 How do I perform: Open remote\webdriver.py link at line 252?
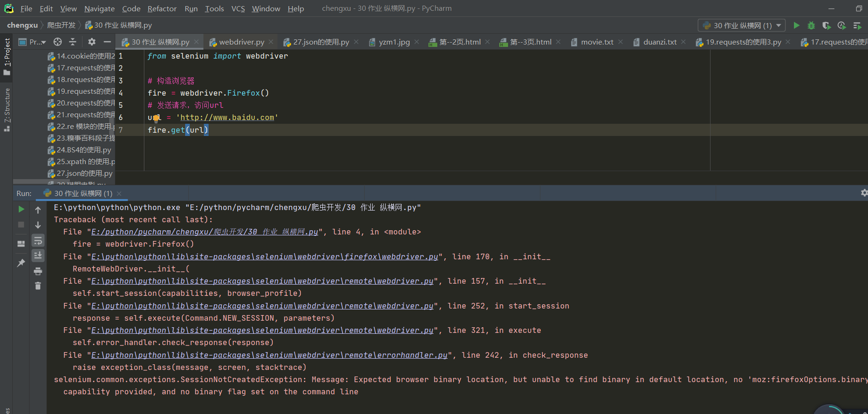pyautogui.click(x=262, y=306)
